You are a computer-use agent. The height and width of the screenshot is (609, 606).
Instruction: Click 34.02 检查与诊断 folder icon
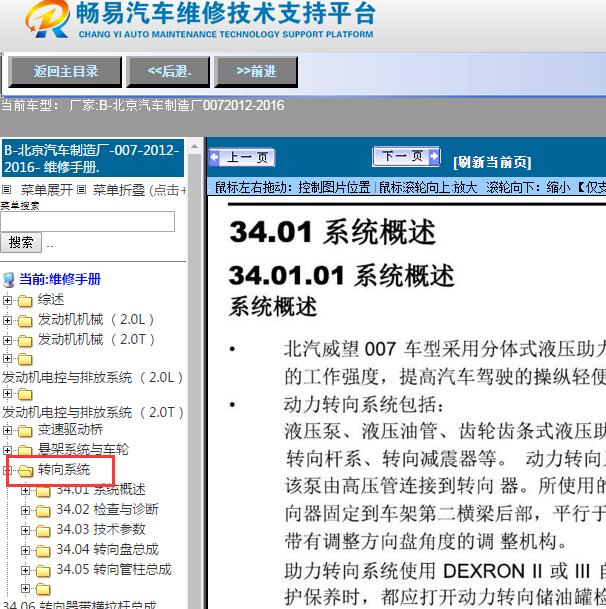click(43, 511)
